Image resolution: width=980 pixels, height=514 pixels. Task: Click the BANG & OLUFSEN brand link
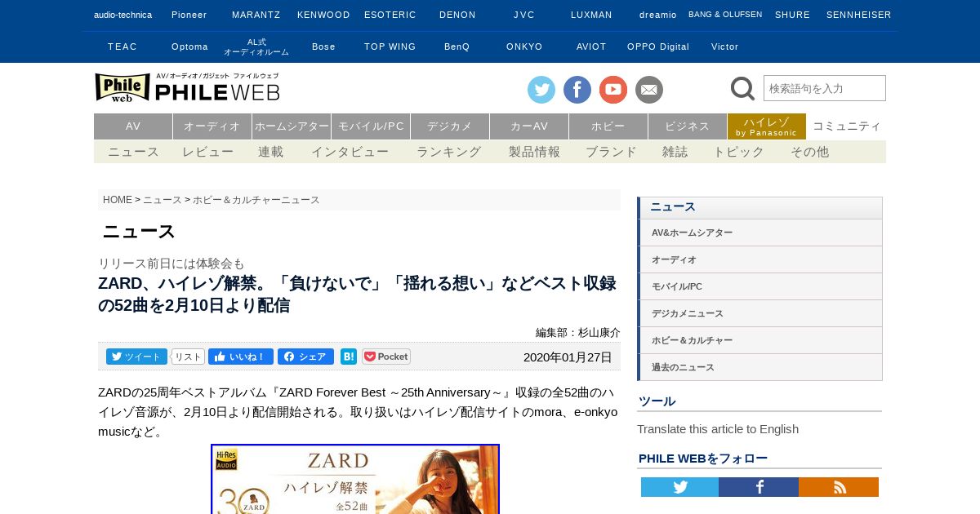click(x=725, y=15)
